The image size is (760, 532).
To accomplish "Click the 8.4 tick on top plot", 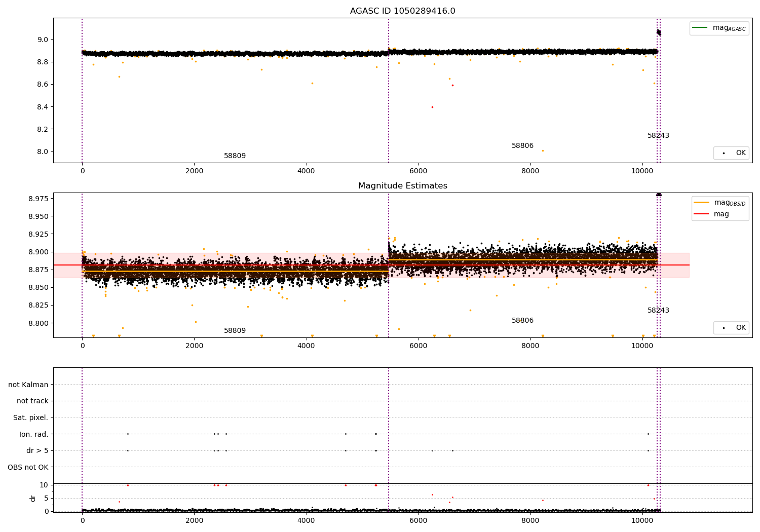I will (x=43, y=107).
